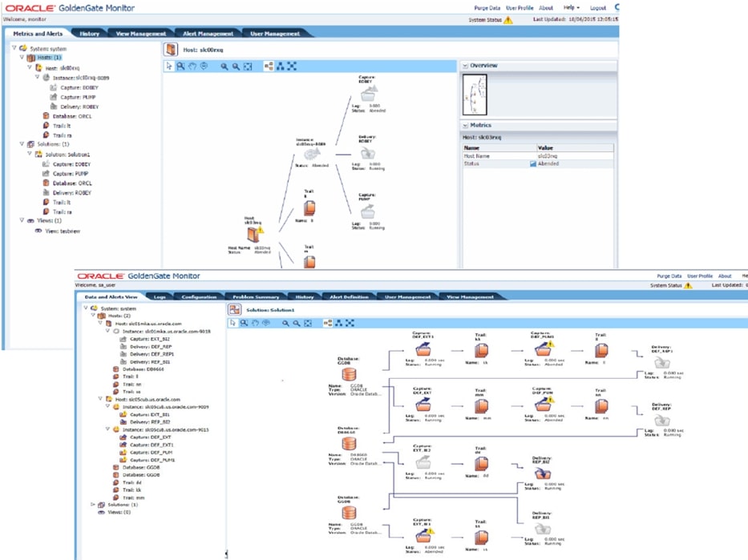This screenshot has height=560, width=748.
Task: Open the Problem Summary tab
Action: (256, 296)
